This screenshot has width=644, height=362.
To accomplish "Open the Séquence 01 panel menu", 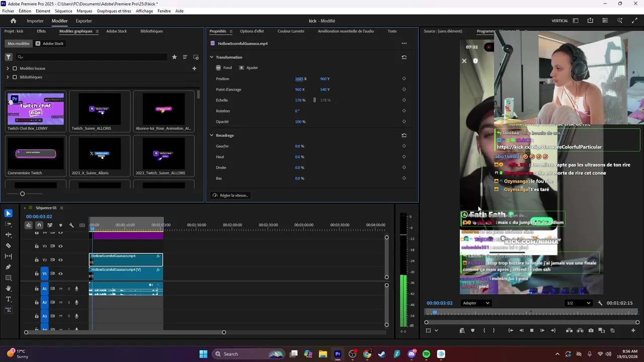I will point(61,208).
